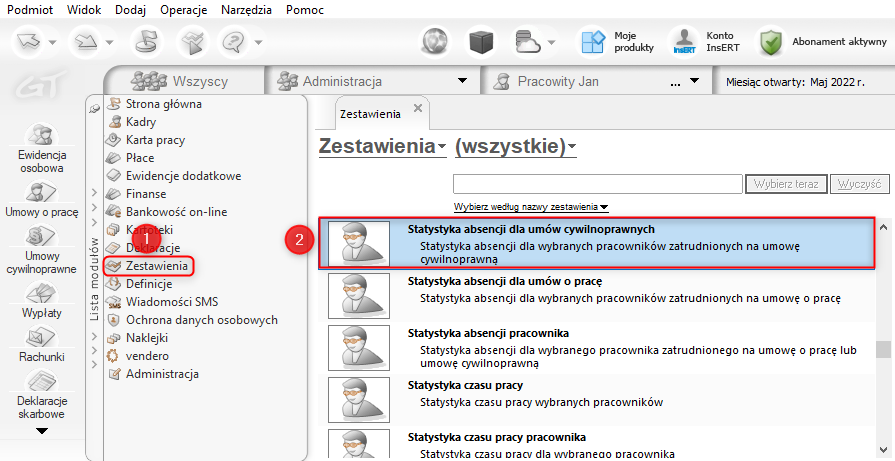Open the Karta pracy module
Image resolution: width=895 pixels, height=461 pixels.
tap(146, 140)
